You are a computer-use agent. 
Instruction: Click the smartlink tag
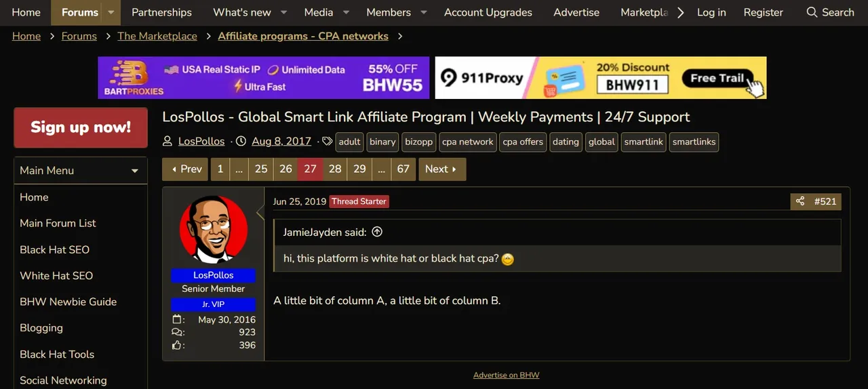(644, 142)
